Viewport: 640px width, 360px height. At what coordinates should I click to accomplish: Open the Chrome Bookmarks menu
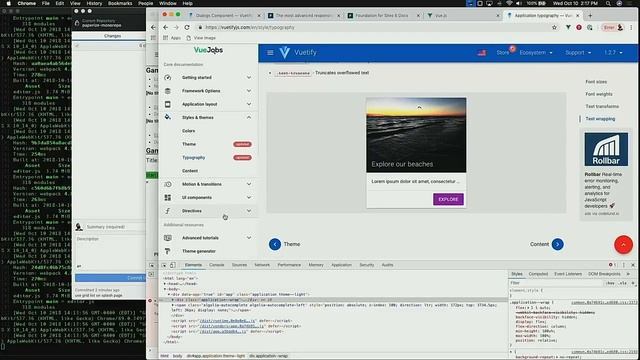coord(120,3)
